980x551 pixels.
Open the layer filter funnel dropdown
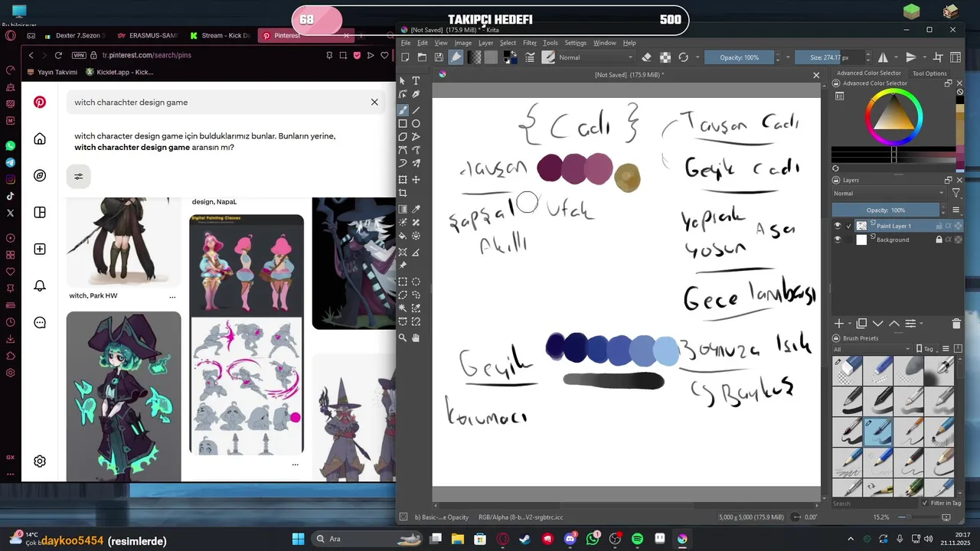pyautogui.click(x=956, y=194)
